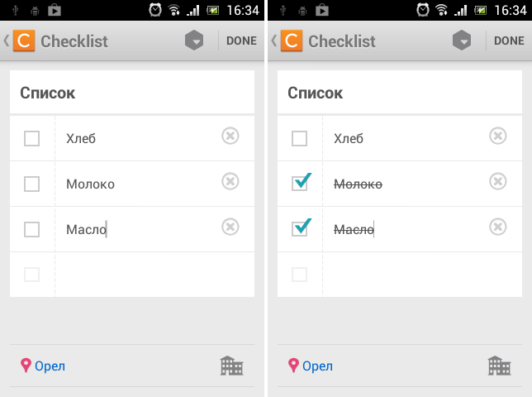Image resolution: width=532 pixels, height=397 pixels.
Task: Tap building icon in right screen footer
Action: point(499,366)
